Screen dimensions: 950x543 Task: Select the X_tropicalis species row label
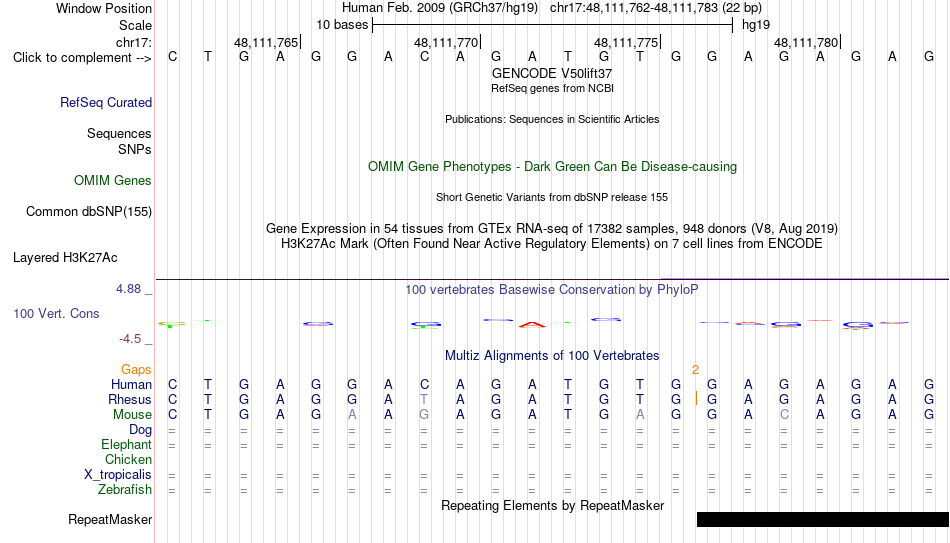click(118, 475)
